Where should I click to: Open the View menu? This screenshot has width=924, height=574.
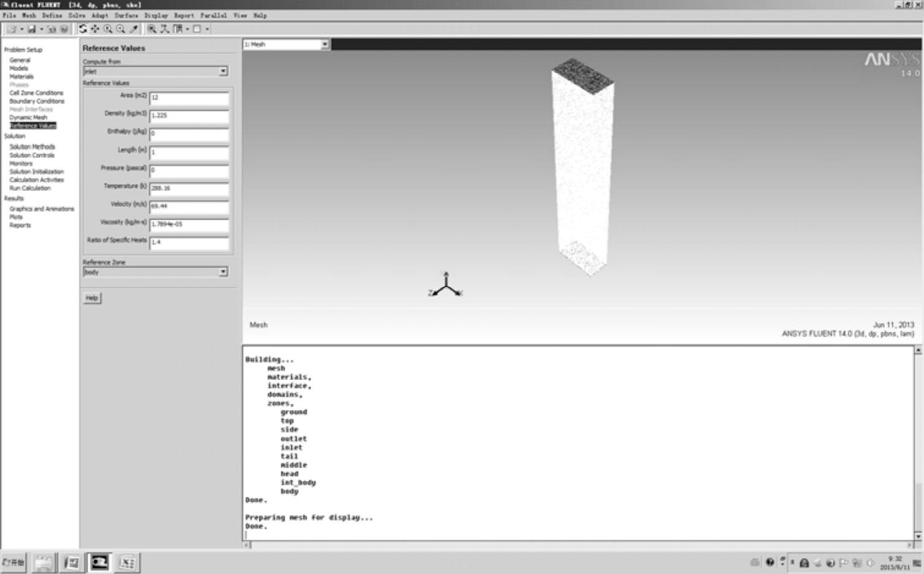point(240,15)
